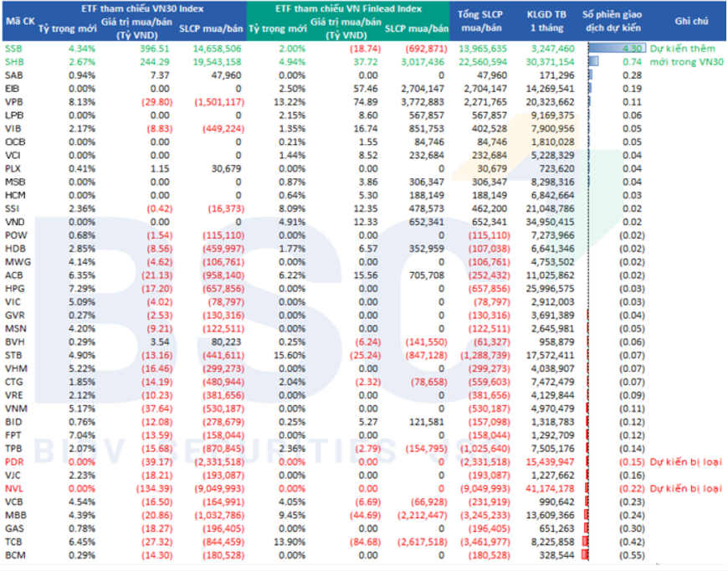Click ACB's Finlead volume 705,708
The height and width of the screenshot is (571, 728).
tap(426, 275)
